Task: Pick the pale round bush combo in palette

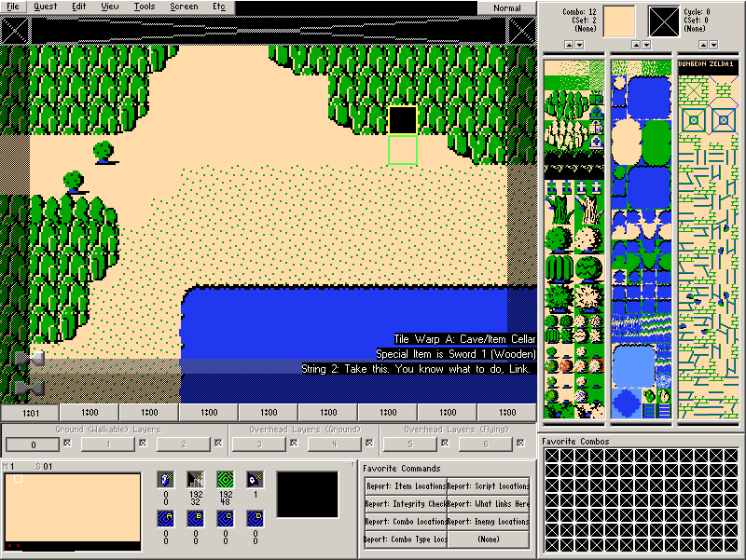Action: 589,239
